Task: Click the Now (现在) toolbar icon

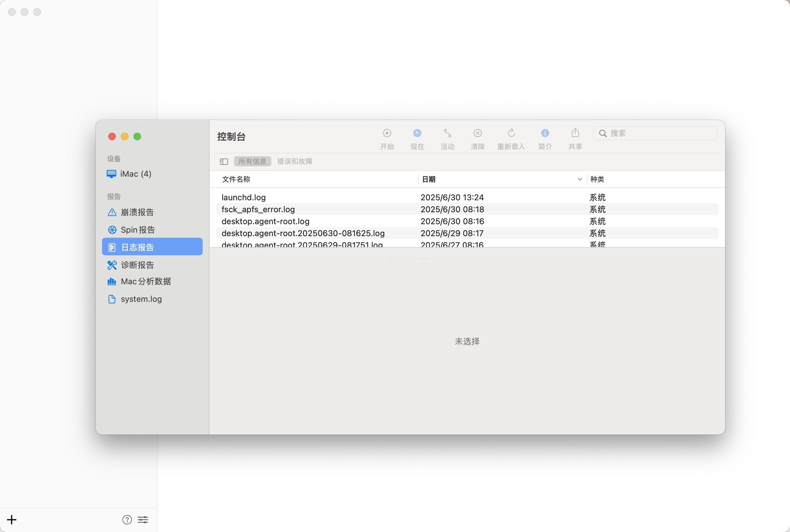Action: (x=417, y=133)
